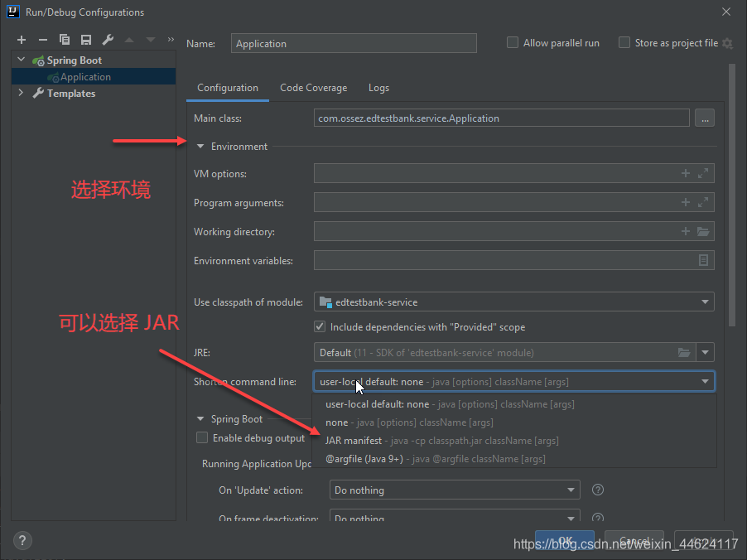The image size is (747, 560).
Task: Copy the Application configuration using duplicate icon
Action: [65, 39]
